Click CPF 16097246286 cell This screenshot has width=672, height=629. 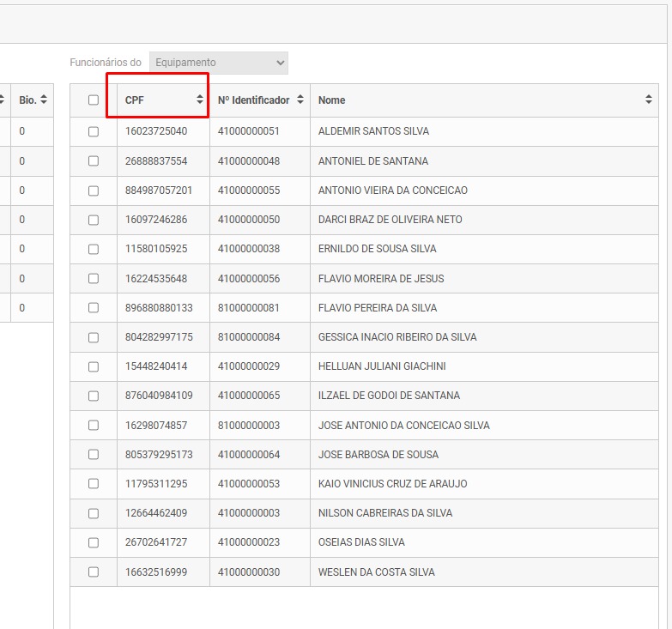coord(155,220)
